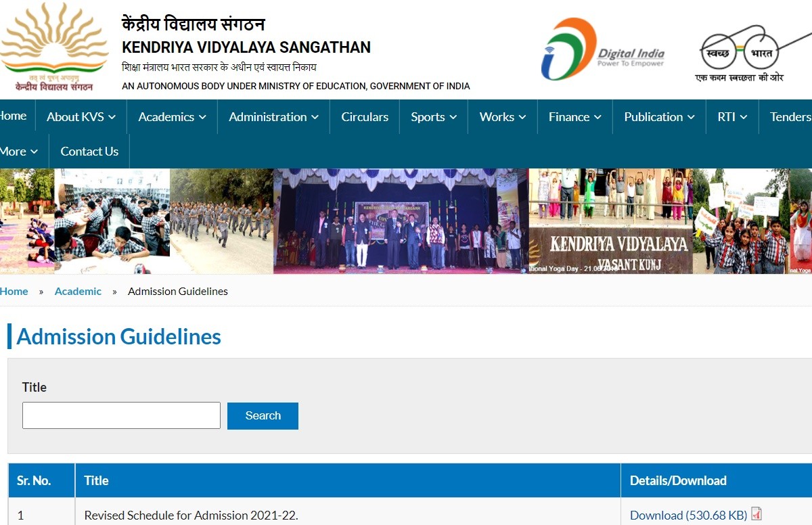Expand the Works menu

tap(503, 117)
